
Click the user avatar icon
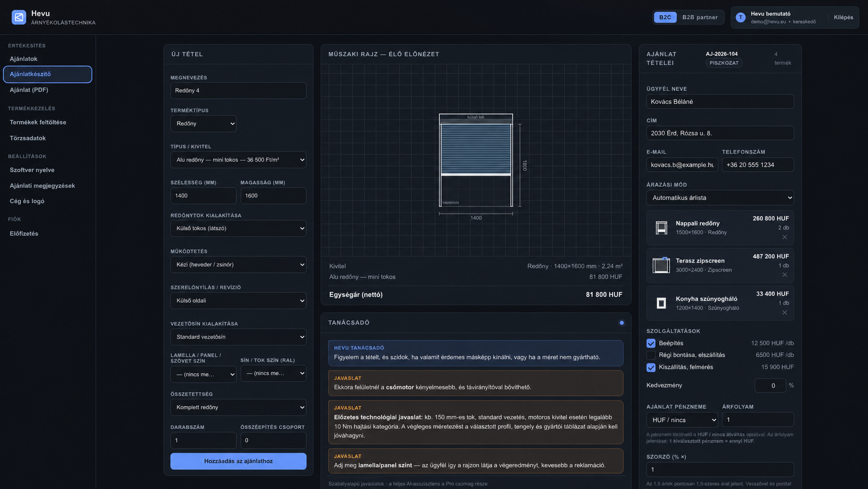point(741,18)
